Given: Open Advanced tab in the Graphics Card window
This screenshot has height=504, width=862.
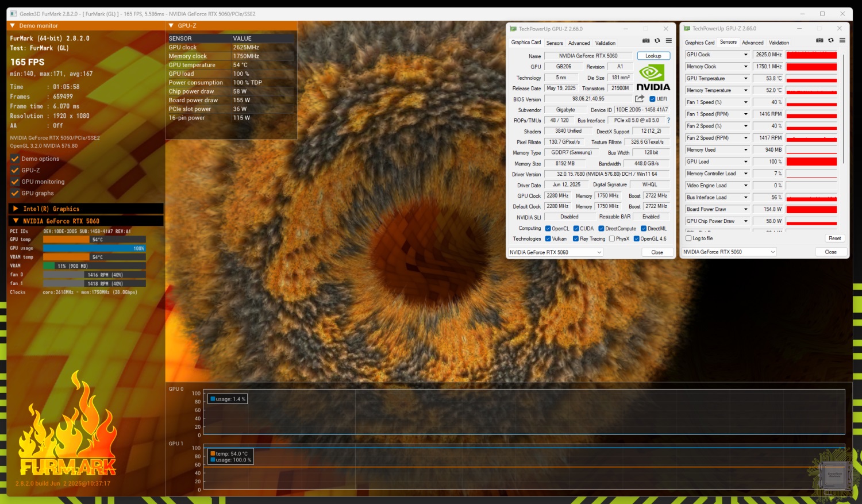Looking at the screenshot, I should pos(579,43).
